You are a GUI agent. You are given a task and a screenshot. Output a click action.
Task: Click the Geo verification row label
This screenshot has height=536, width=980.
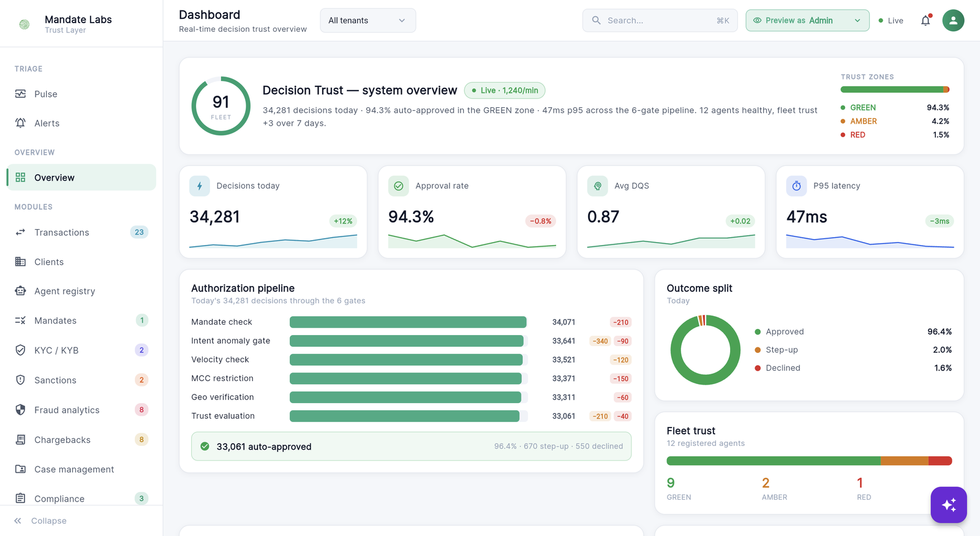(222, 397)
